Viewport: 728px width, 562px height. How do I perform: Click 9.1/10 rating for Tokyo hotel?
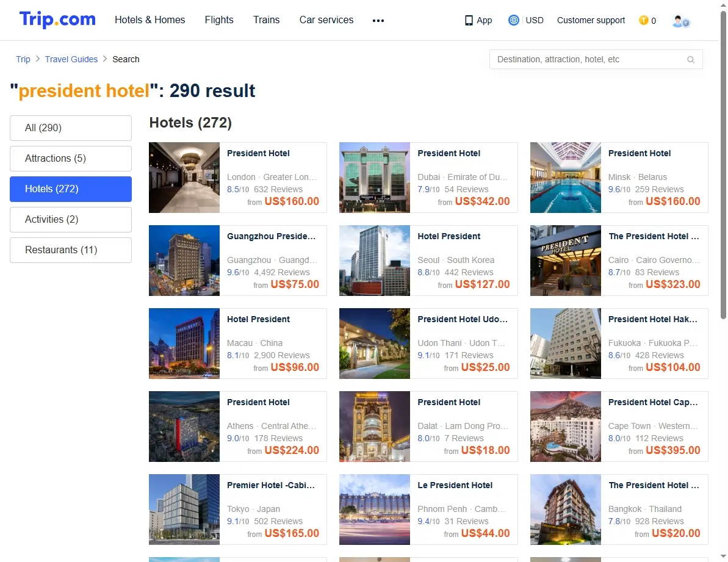click(238, 522)
